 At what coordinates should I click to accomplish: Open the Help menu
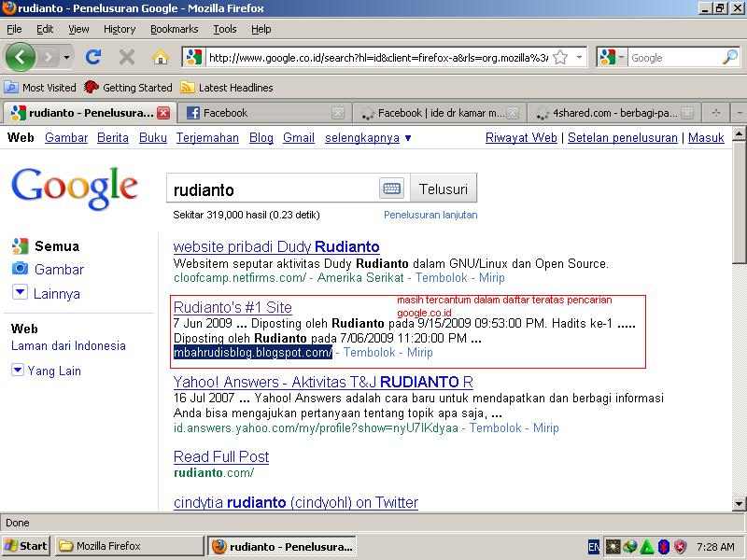tap(261, 29)
